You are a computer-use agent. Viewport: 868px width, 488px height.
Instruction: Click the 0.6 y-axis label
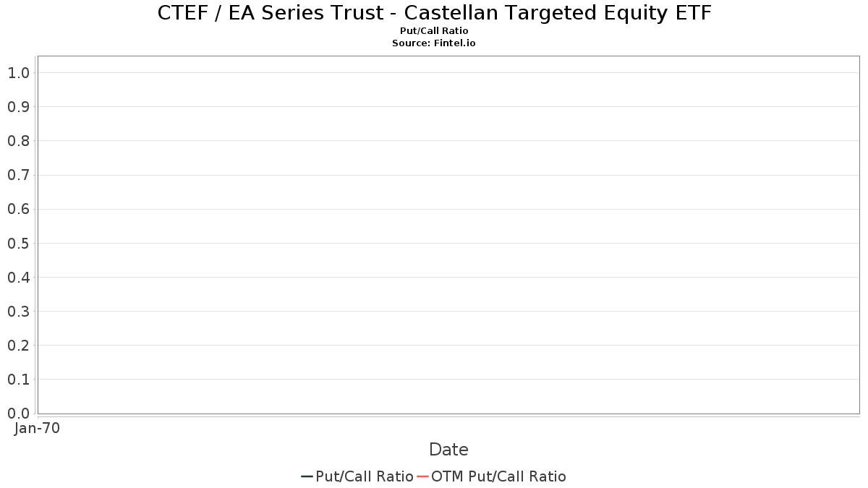pyautogui.click(x=19, y=209)
